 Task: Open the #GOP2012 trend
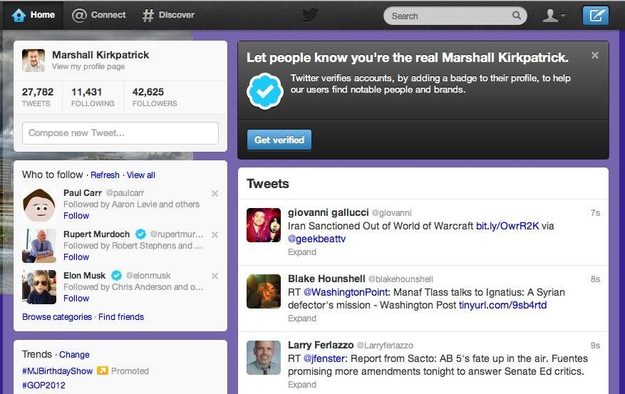(x=44, y=385)
